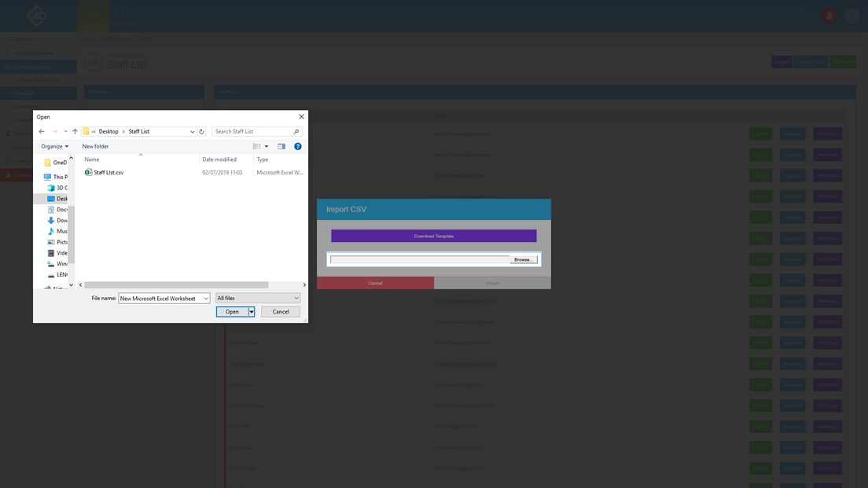Screen dimensions: 868x488
Task: Click the notification bell icon
Action: click(810, 16)
